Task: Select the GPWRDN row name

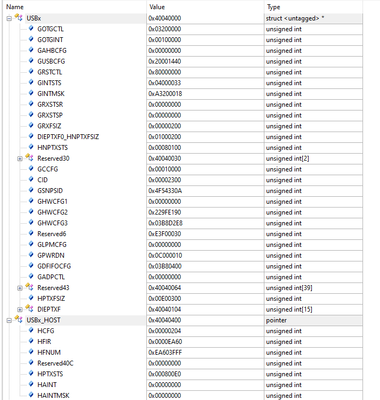Action: point(51,255)
